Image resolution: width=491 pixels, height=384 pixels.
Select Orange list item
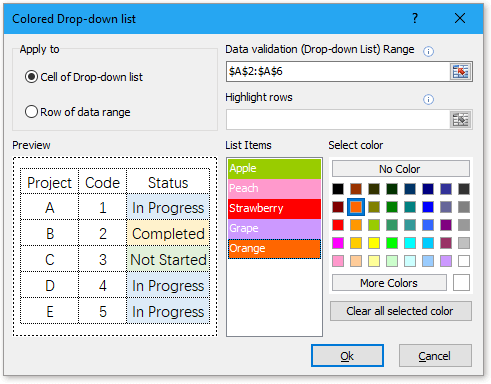274,249
